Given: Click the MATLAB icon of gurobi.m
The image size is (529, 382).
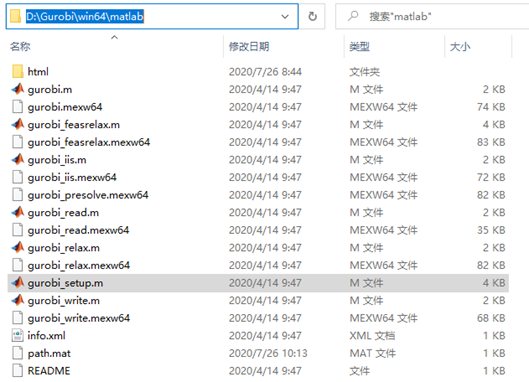Looking at the screenshot, I should [x=18, y=89].
